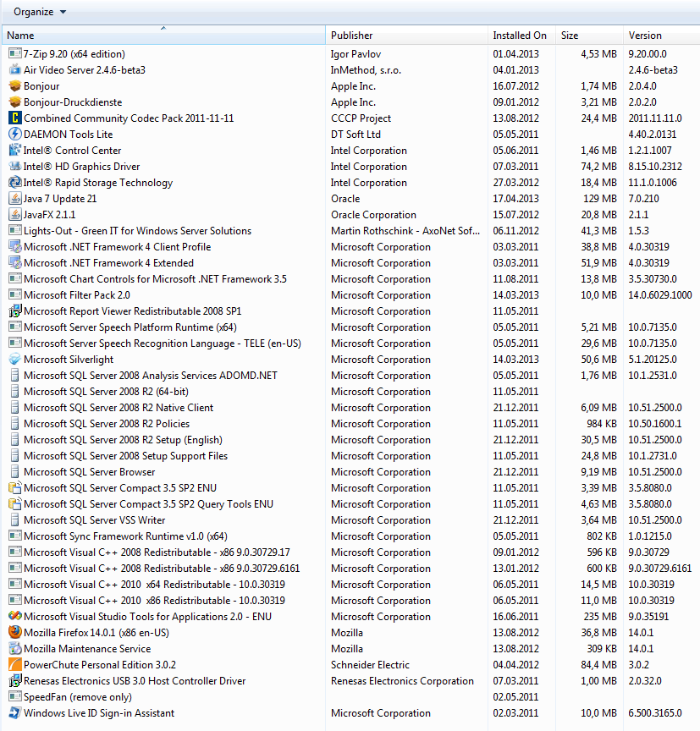
Task: Select SpeedFan (remove only) entry
Action: (78, 697)
